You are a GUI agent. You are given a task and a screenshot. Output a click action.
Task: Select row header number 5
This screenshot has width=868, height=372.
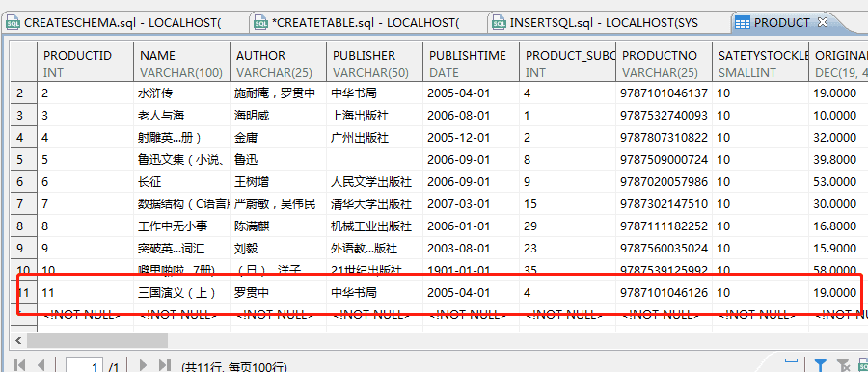24,159
